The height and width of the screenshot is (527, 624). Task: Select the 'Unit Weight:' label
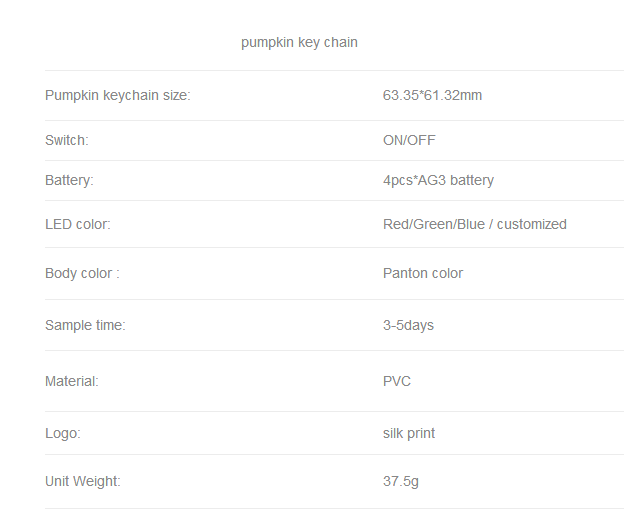point(83,482)
